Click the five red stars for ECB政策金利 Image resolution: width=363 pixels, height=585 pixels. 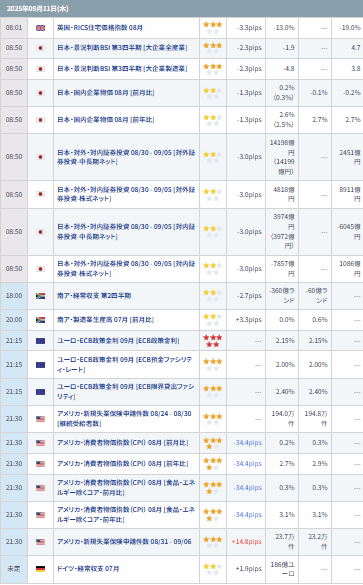[x=213, y=341]
